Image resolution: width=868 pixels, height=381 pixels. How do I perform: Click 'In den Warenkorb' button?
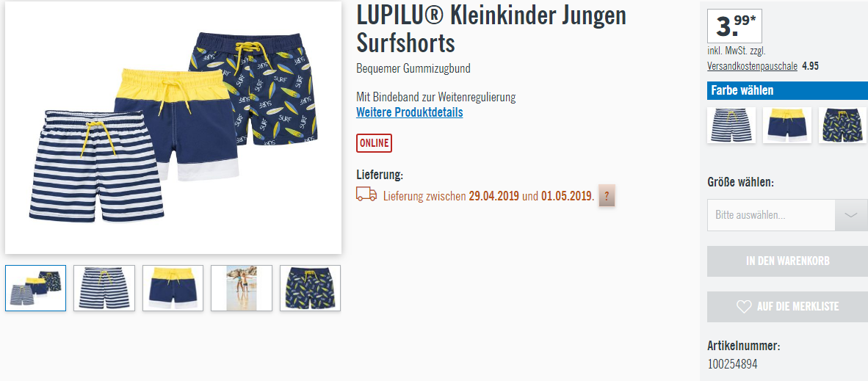[x=787, y=261]
